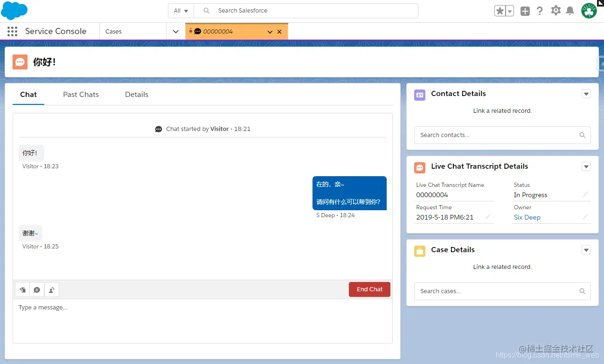Expand the navigation menu chevron beside Cases
604x364 pixels.
point(176,32)
